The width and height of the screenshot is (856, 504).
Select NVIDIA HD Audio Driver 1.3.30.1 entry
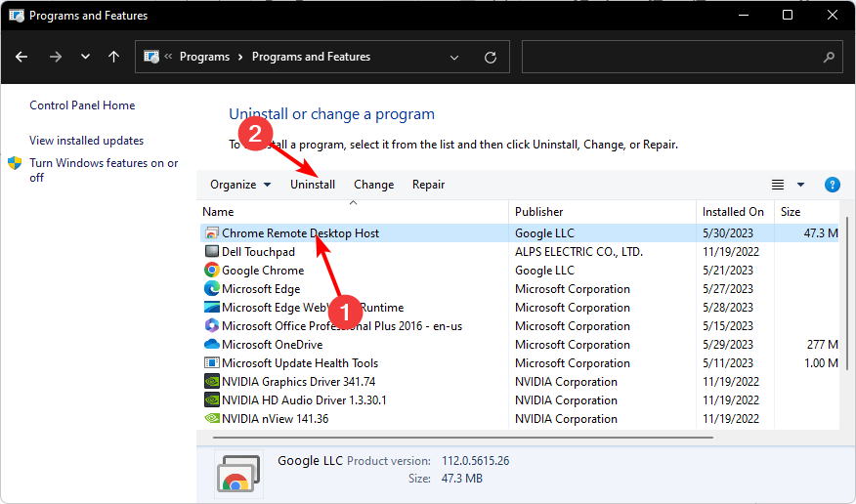[x=519, y=399]
